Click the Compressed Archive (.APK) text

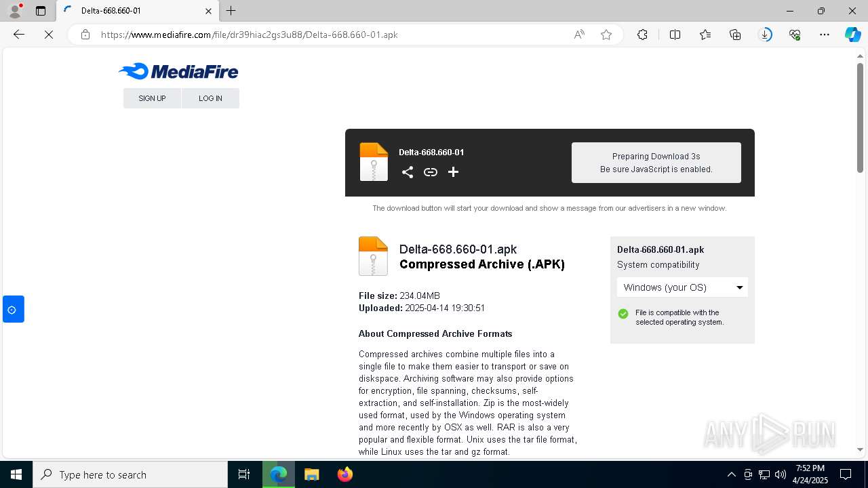point(482,264)
